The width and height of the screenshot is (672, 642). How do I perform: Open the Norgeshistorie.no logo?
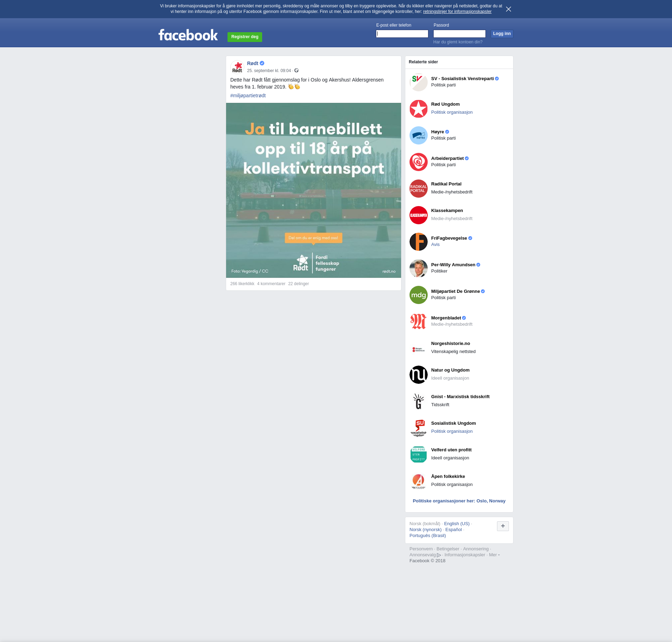tap(419, 348)
